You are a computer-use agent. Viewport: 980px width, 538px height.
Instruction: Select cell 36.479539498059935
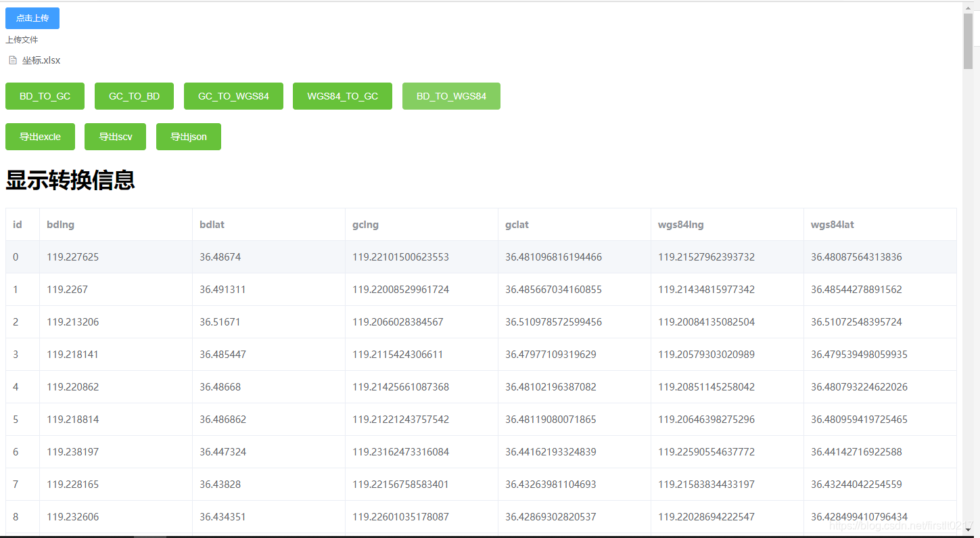(x=881, y=355)
